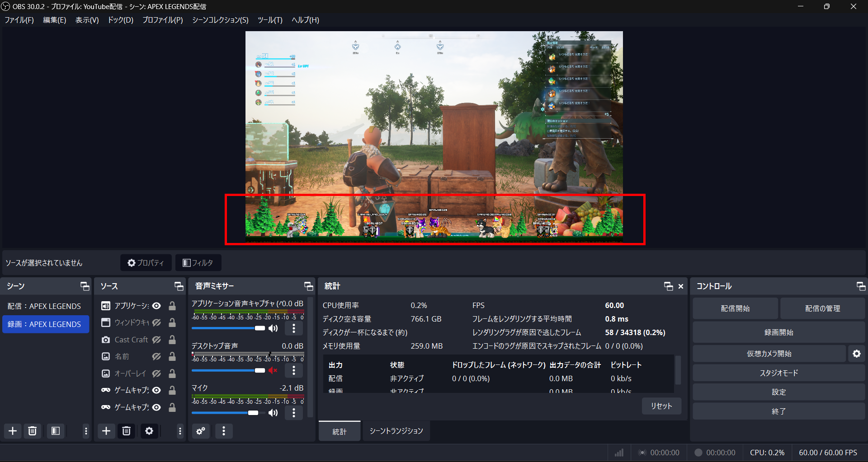The height and width of the screenshot is (462, 868).
Task: Open advanced audio properties gear in audio mixer
Action: 201,431
